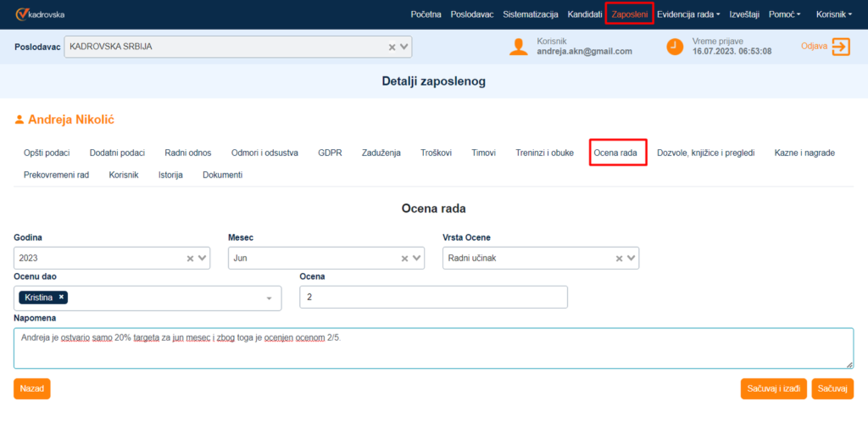Remove the Kristina tag with its x
The width and height of the screenshot is (868, 423).
[x=62, y=298]
